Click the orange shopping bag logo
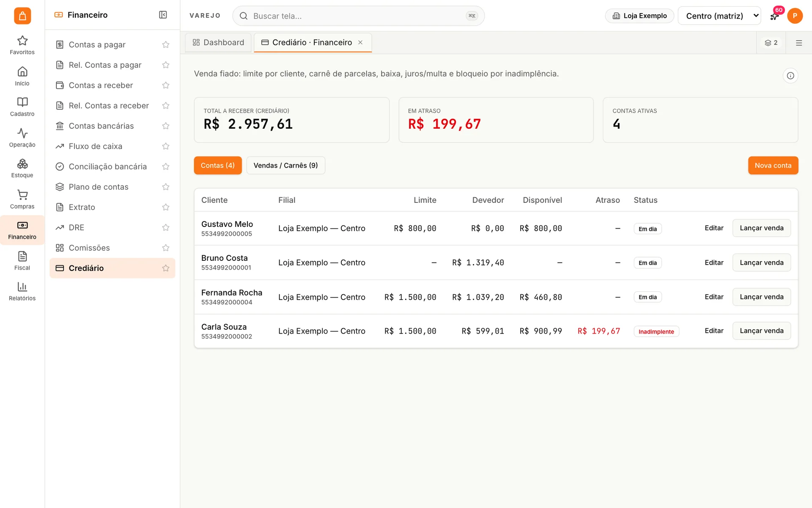812x508 pixels. pyautogui.click(x=22, y=16)
